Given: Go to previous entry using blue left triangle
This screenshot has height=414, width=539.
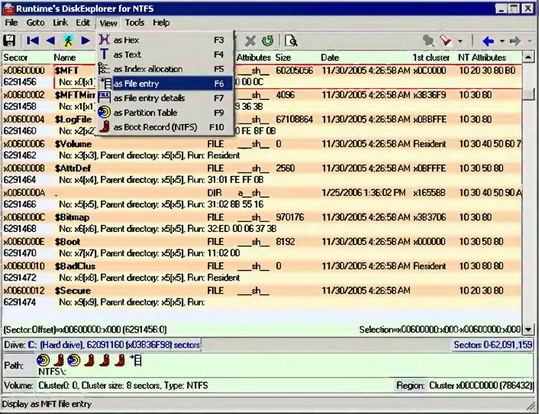Looking at the screenshot, I should [51, 41].
